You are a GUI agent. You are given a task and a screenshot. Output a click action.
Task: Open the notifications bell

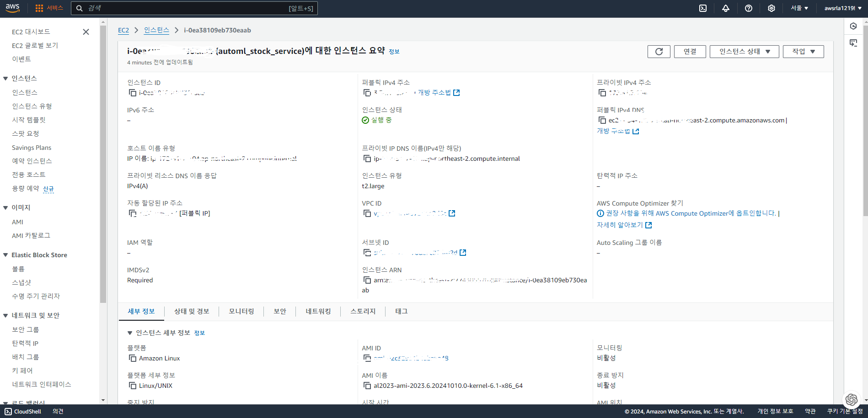pyautogui.click(x=726, y=8)
